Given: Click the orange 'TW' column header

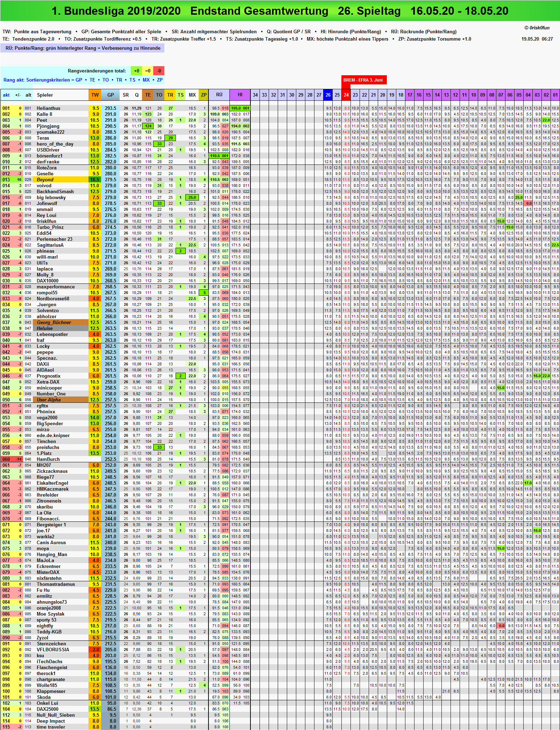Looking at the screenshot, I should click(95, 95).
